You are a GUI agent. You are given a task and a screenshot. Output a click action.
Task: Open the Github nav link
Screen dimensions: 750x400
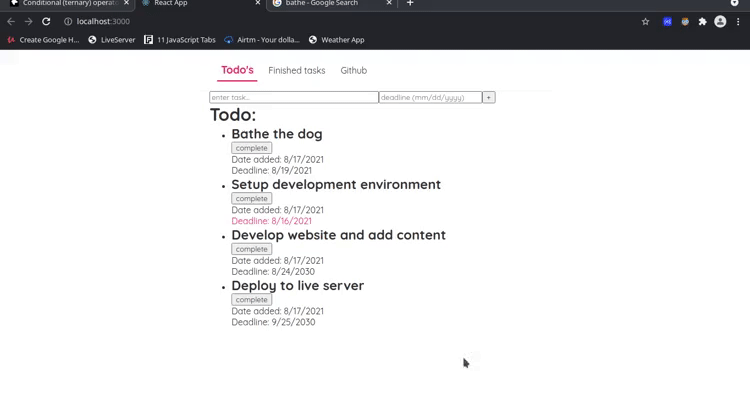[x=353, y=70]
